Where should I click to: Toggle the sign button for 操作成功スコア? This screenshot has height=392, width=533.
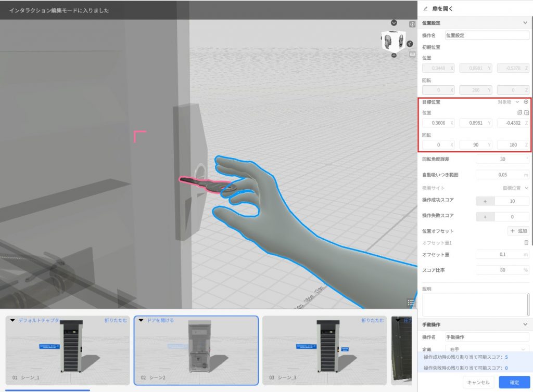click(x=485, y=201)
